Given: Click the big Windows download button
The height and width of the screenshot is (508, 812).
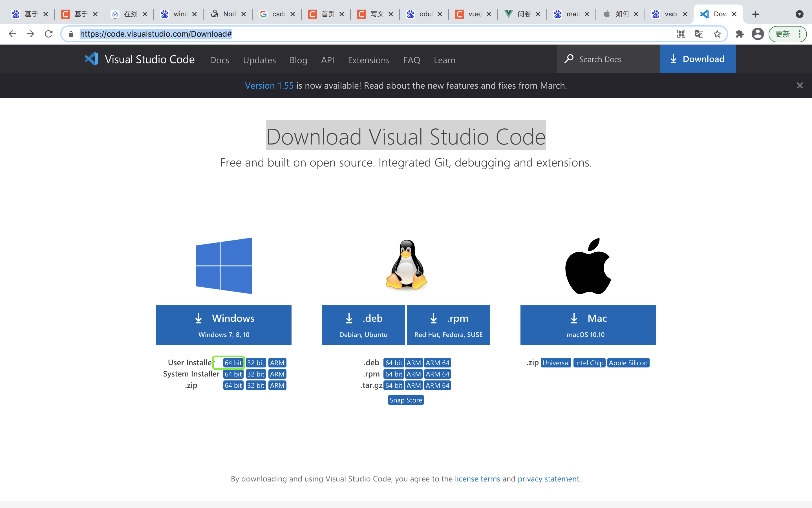Looking at the screenshot, I should pyautogui.click(x=224, y=325).
